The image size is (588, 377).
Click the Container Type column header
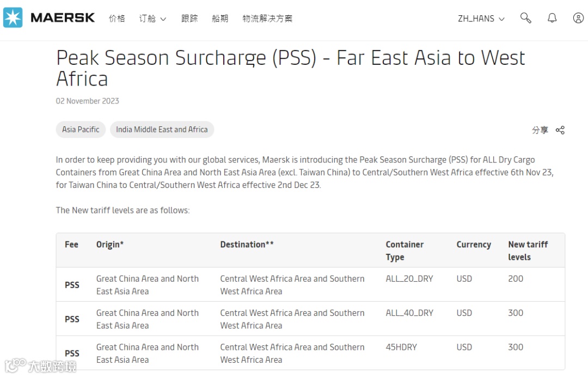405,251
